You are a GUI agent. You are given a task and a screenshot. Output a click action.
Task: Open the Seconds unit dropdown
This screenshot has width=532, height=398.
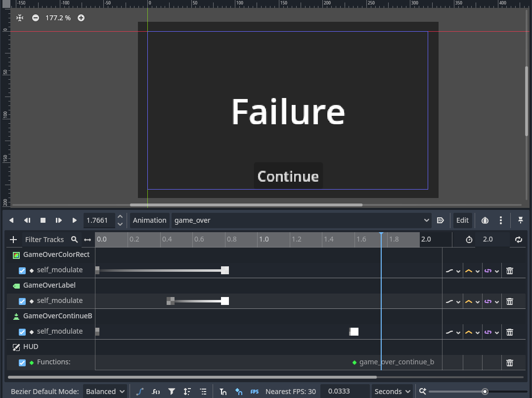coord(392,392)
